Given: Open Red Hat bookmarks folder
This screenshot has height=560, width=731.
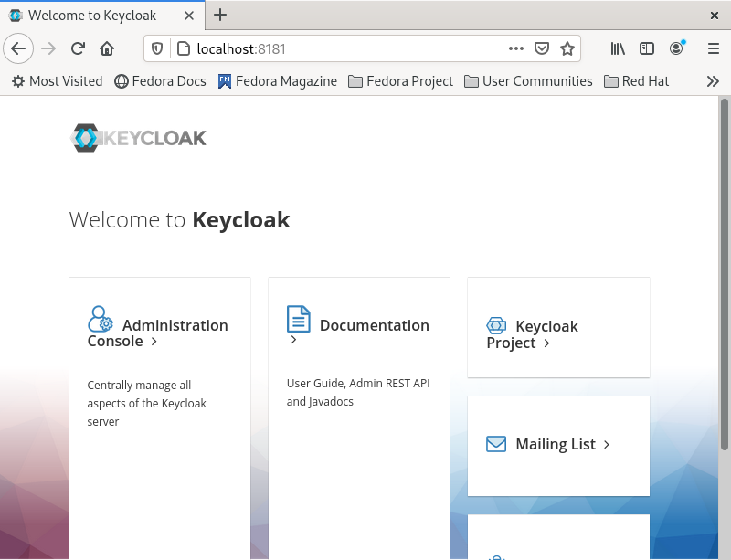Looking at the screenshot, I should click(x=636, y=81).
